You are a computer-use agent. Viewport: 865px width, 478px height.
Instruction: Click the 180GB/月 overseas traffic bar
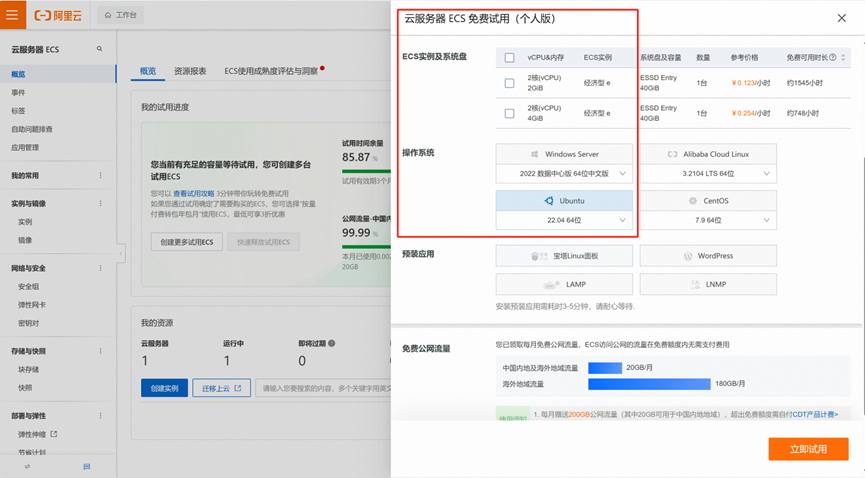649,384
